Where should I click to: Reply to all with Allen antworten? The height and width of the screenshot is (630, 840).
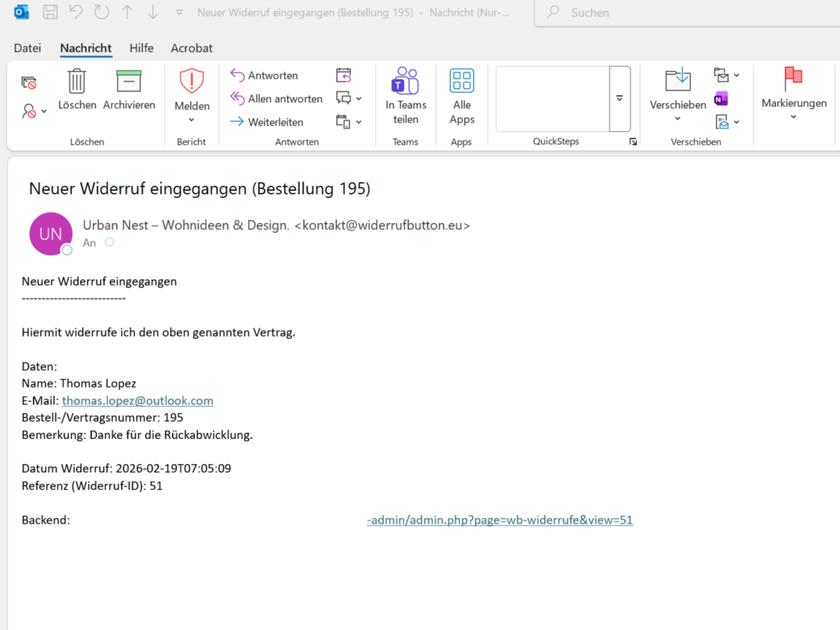coord(238,98)
